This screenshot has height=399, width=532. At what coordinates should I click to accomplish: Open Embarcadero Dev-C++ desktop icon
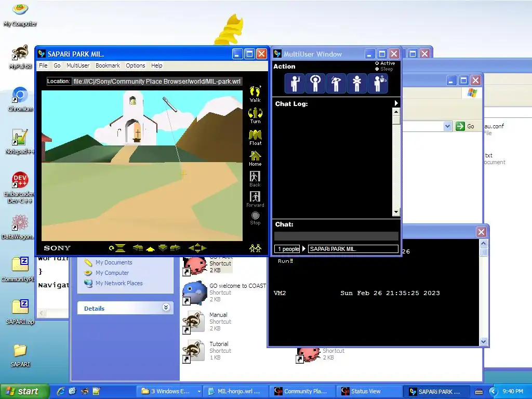click(x=20, y=188)
